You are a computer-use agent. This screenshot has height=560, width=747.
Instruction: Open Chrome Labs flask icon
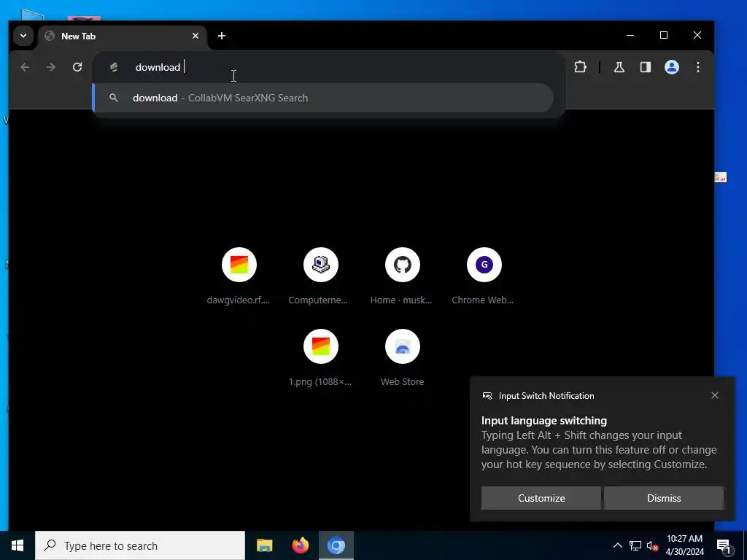619,67
